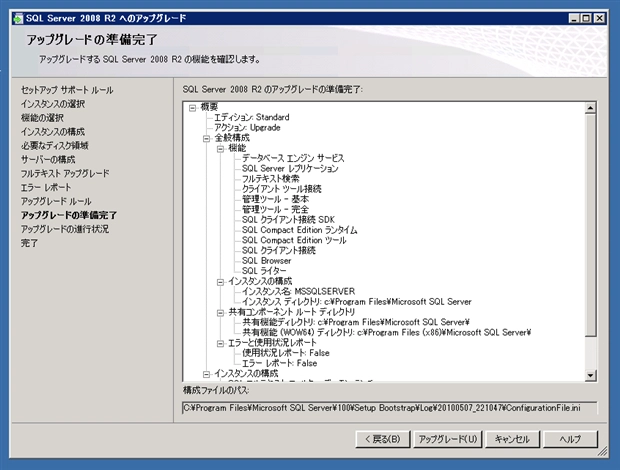The width and height of the screenshot is (620, 470).
Task: Select SQL ライター tree row
Action: (x=264, y=271)
